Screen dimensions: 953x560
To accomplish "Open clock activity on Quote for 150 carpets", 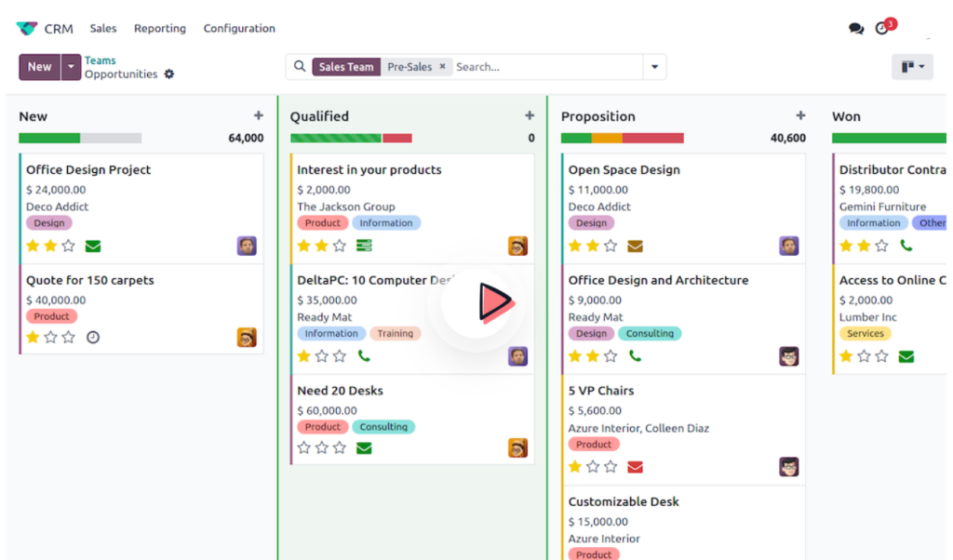I will (93, 337).
